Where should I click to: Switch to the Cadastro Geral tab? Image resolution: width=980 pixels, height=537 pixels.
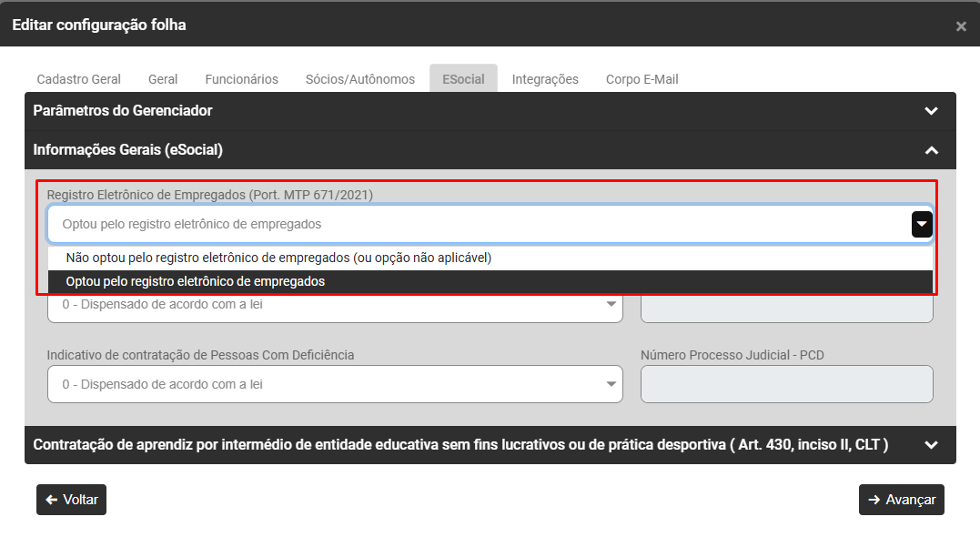pos(79,79)
